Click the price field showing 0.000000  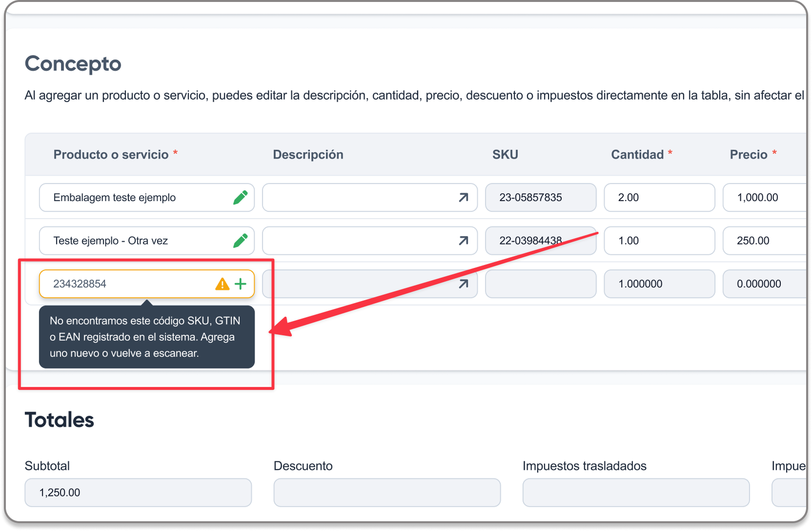coord(765,284)
